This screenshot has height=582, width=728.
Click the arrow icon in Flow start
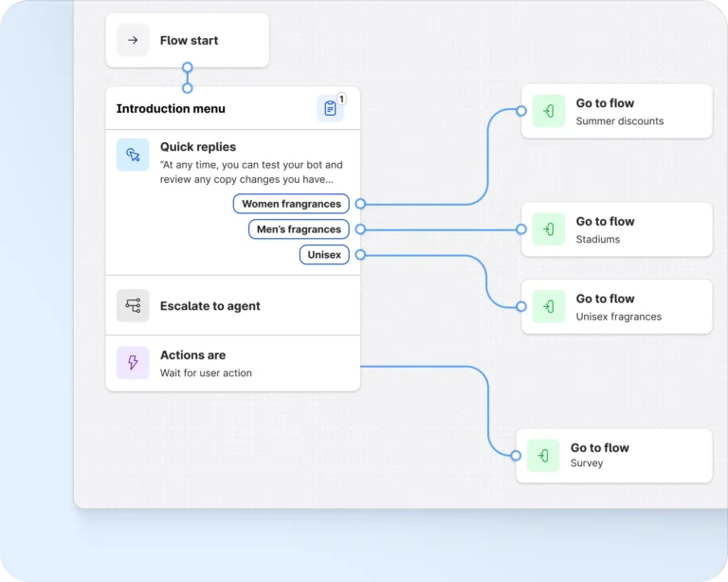pos(133,41)
